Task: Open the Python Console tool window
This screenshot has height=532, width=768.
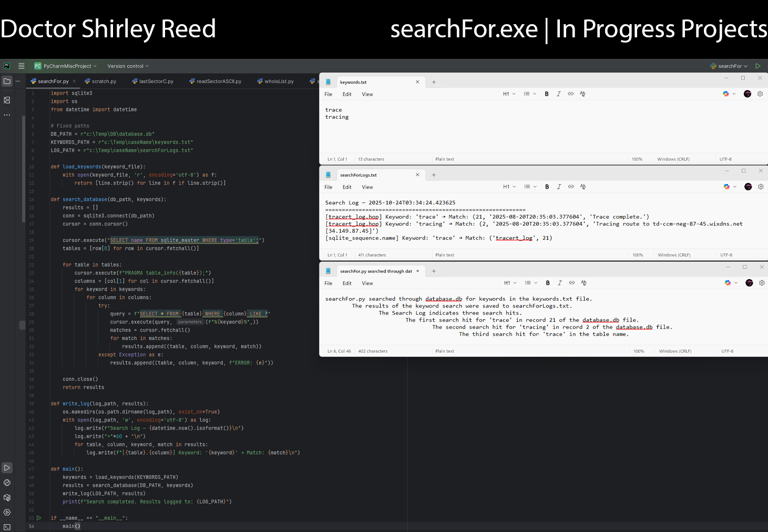Action: tap(7, 483)
